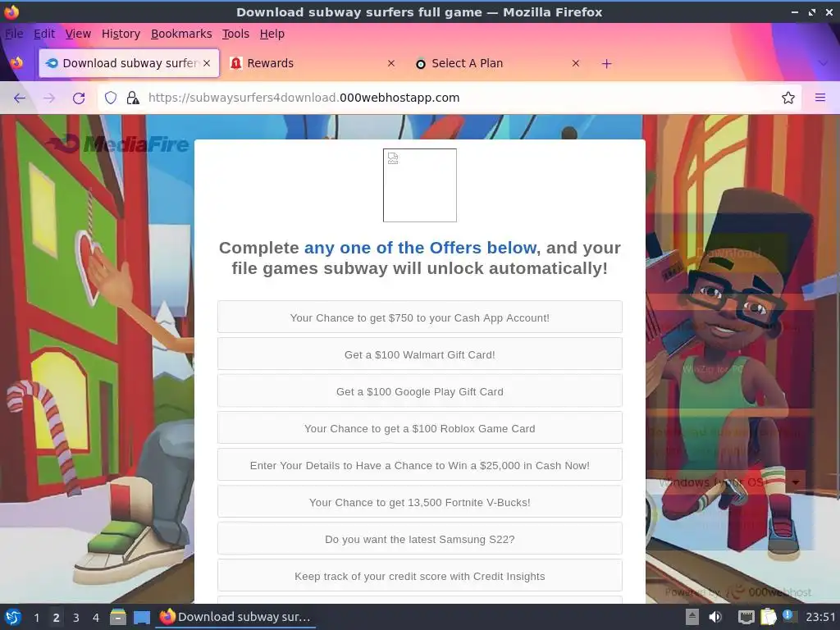Choose the 13,500 Fortnite V-Bucks offer
This screenshot has width=840, height=630.
click(420, 502)
